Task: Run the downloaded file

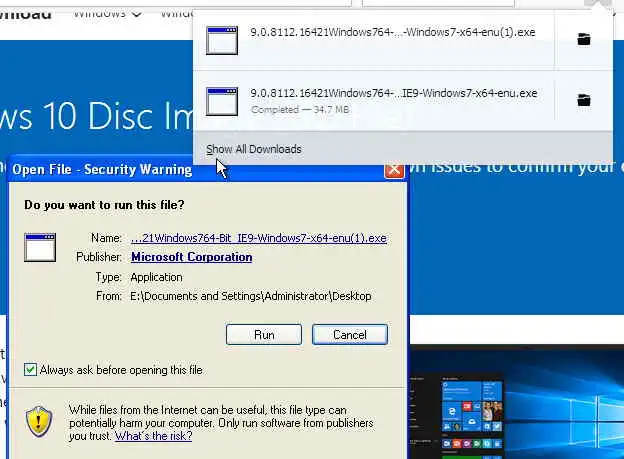Action: point(264,334)
